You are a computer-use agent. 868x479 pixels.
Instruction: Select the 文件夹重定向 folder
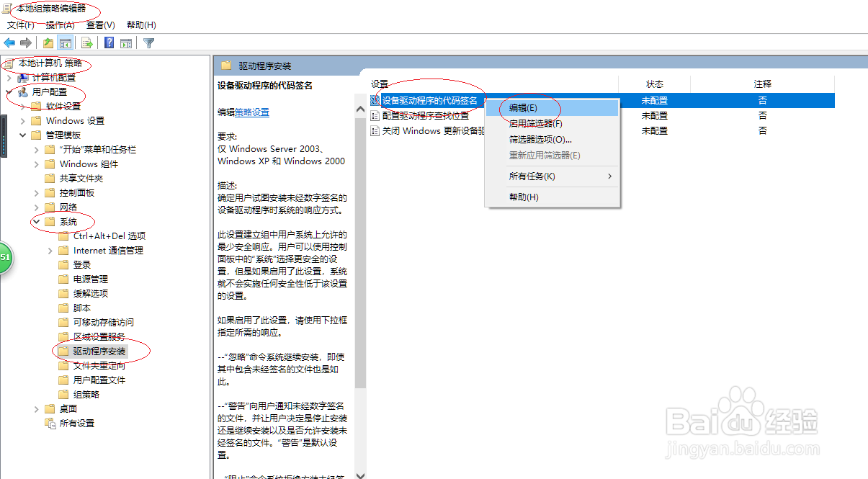(99, 366)
